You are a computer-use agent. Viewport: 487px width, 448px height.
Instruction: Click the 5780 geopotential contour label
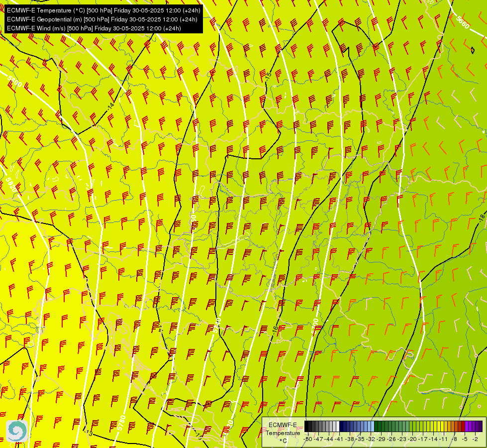click(121, 423)
